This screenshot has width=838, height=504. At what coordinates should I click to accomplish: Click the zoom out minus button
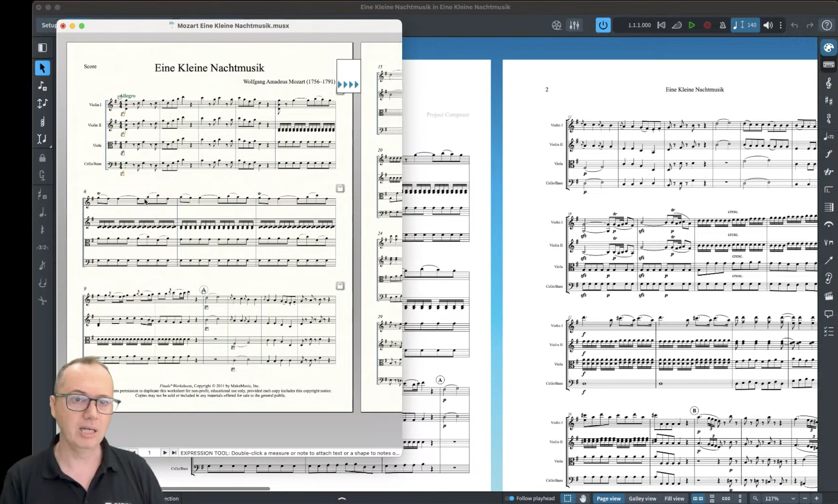805,499
